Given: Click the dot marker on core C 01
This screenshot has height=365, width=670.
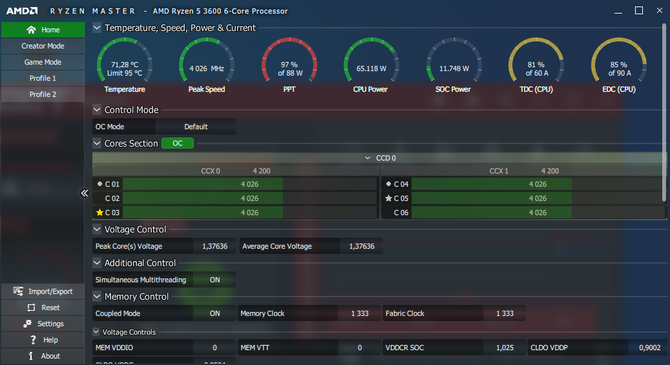Looking at the screenshot, I should tap(100, 184).
